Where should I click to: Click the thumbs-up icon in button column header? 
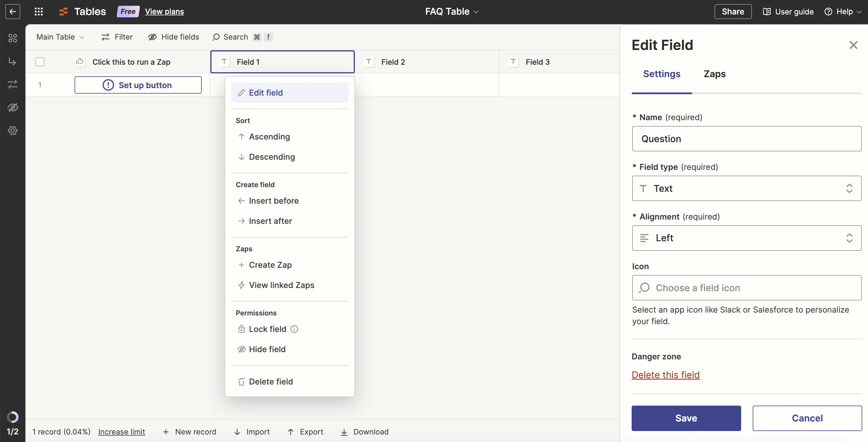tap(80, 62)
